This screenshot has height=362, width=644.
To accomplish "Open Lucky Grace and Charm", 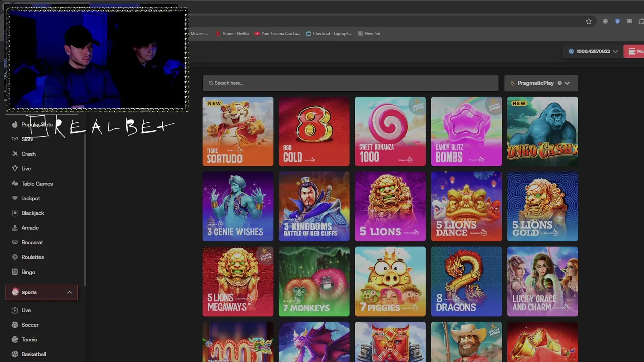I will tap(542, 282).
